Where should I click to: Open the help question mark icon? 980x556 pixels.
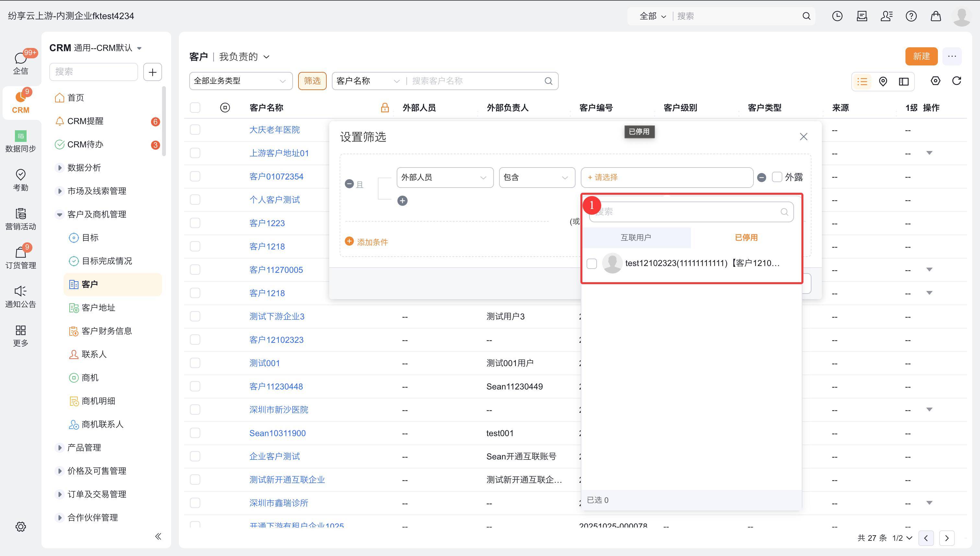point(911,16)
